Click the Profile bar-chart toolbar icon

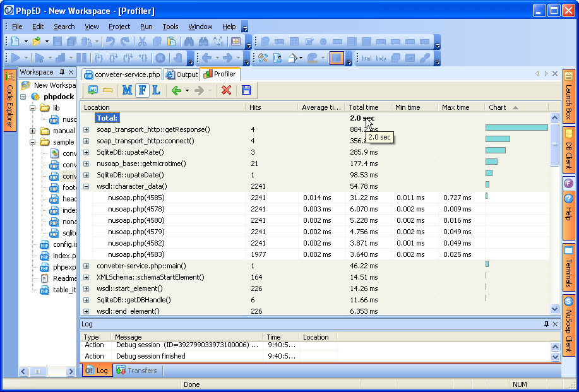pos(60,57)
